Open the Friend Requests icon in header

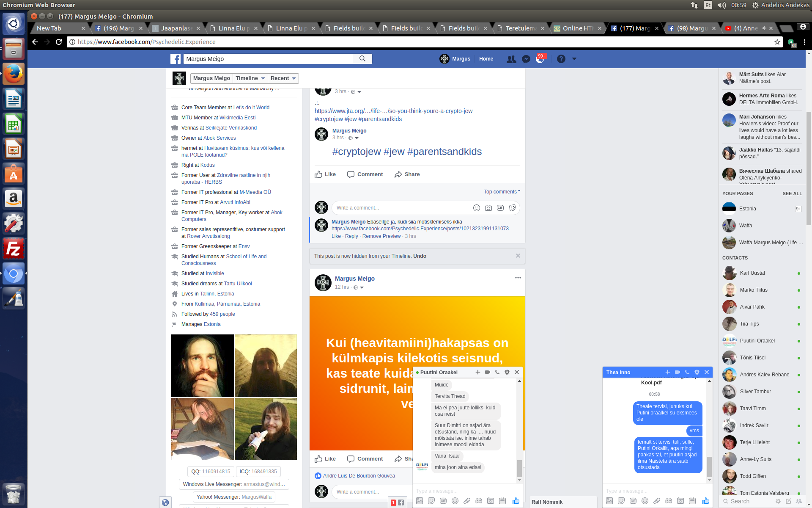pos(511,59)
